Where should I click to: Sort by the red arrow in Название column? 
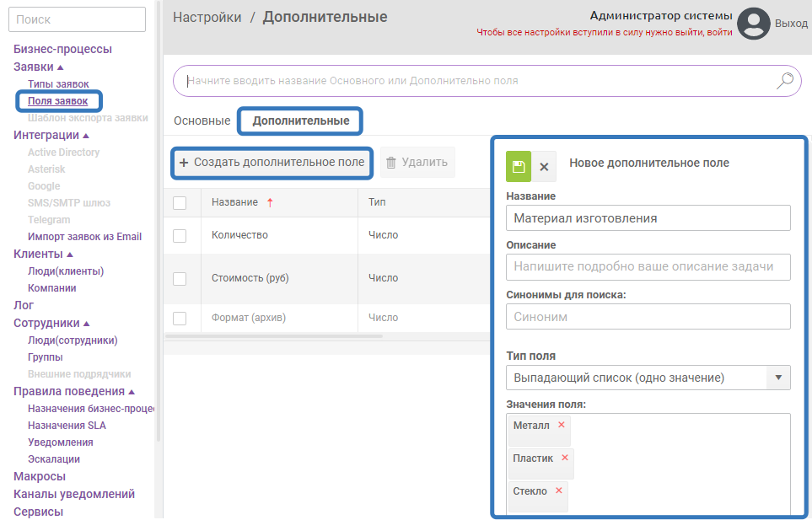(270, 202)
